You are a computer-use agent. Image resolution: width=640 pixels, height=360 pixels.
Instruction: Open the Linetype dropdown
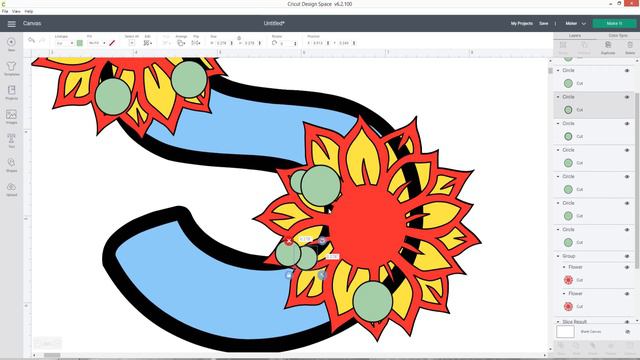[x=64, y=43]
